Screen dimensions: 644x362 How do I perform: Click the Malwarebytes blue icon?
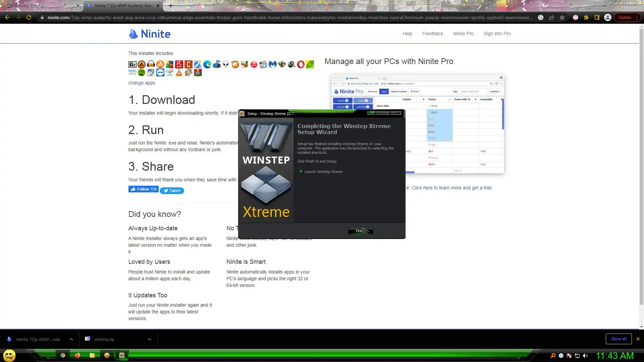[273, 64]
